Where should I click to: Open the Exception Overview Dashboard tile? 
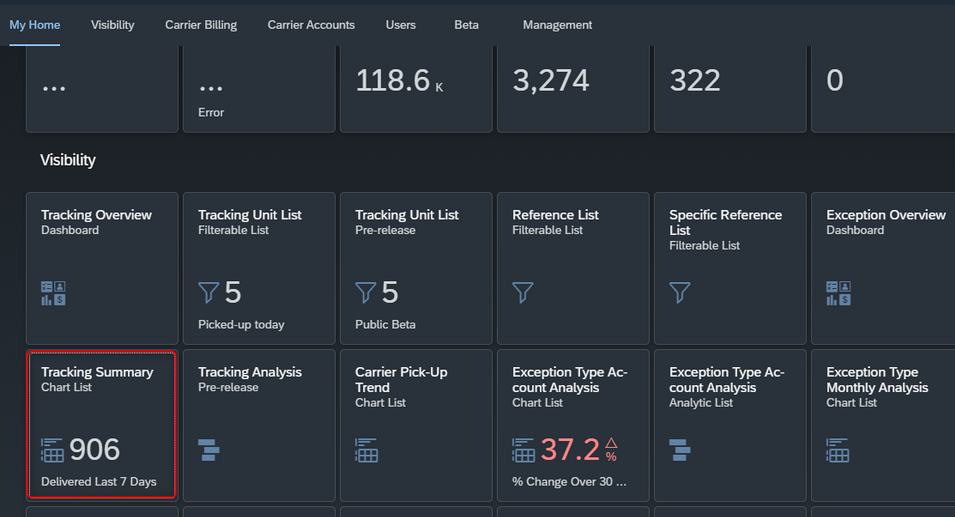tap(883, 269)
